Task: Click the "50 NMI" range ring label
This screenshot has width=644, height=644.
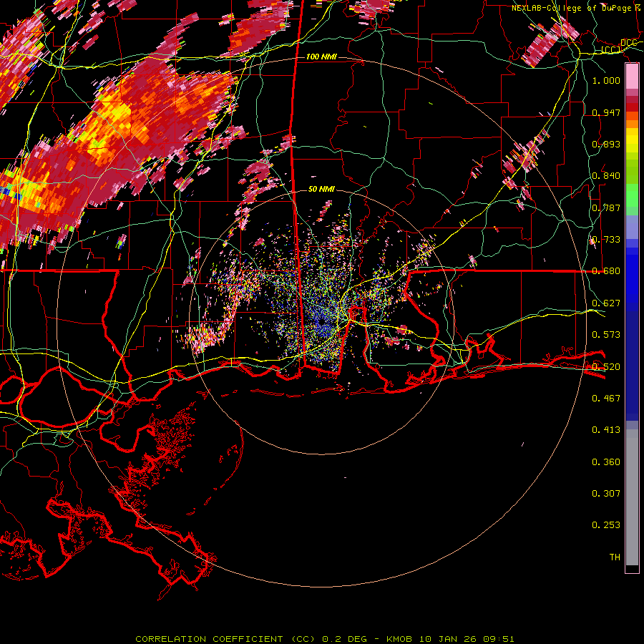Action: click(321, 189)
